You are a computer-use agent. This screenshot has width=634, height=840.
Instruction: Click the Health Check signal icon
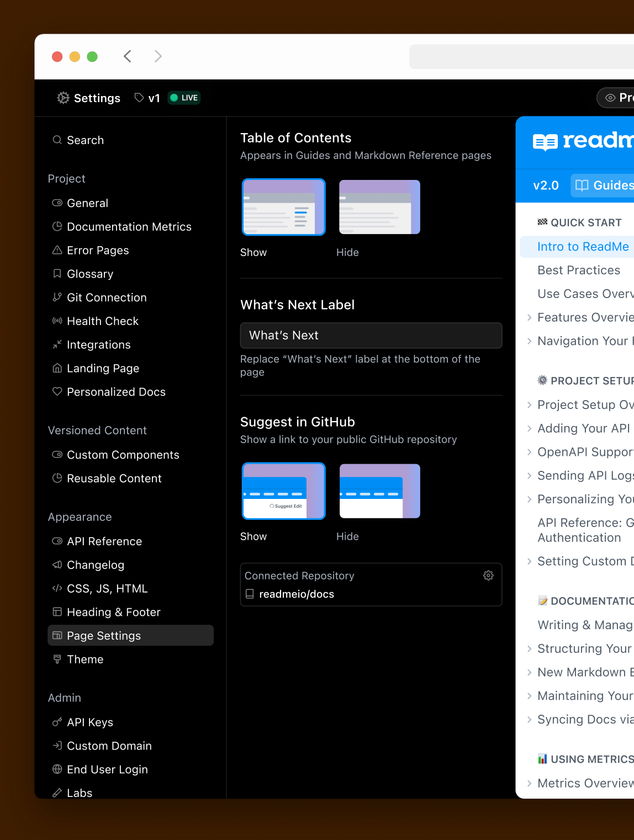(57, 321)
